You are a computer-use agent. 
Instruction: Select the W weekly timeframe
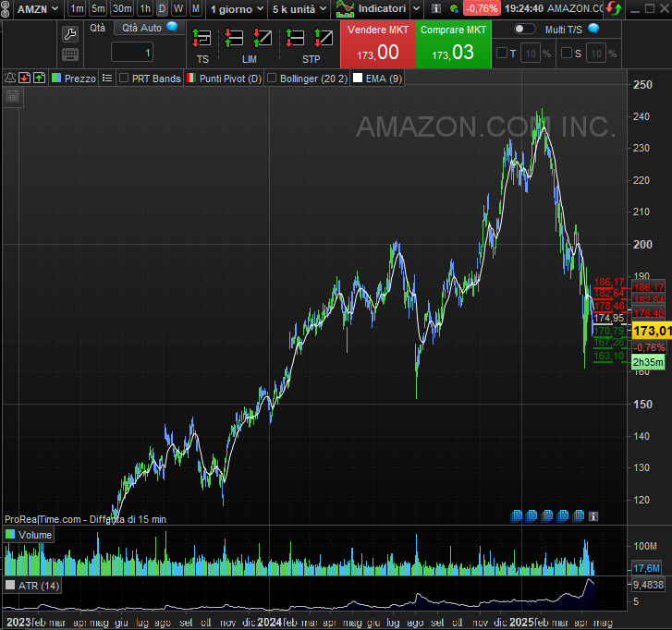coord(178,8)
